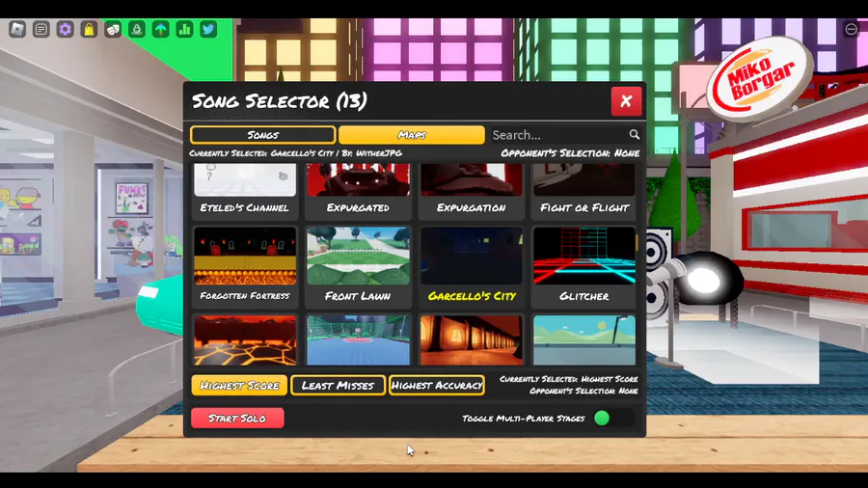Open the Roblox chat icon
Image resolution: width=868 pixels, height=488 pixels.
point(41,29)
